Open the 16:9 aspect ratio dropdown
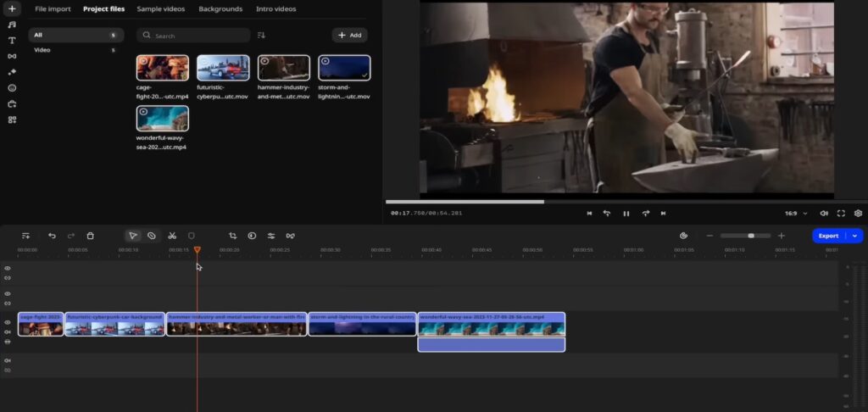Screen dimensions: 868x412 tap(793, 214)
